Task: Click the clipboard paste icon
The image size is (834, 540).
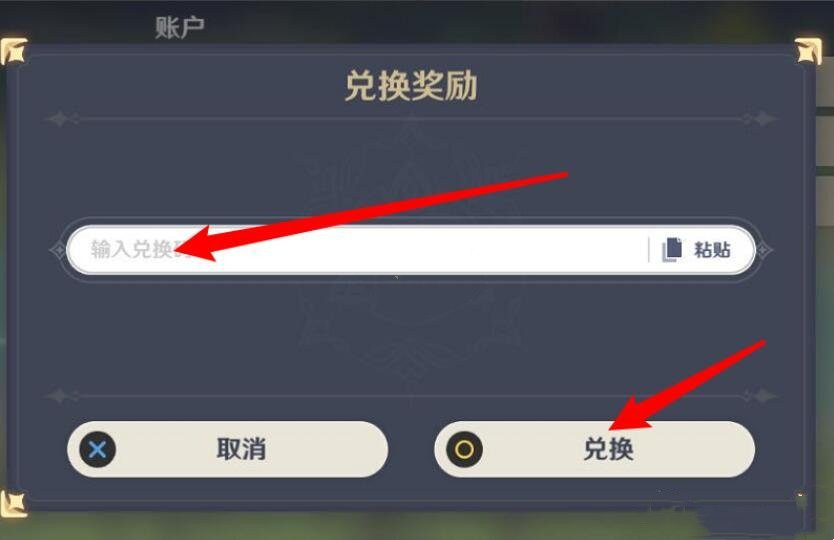Action: coord(672,250)
